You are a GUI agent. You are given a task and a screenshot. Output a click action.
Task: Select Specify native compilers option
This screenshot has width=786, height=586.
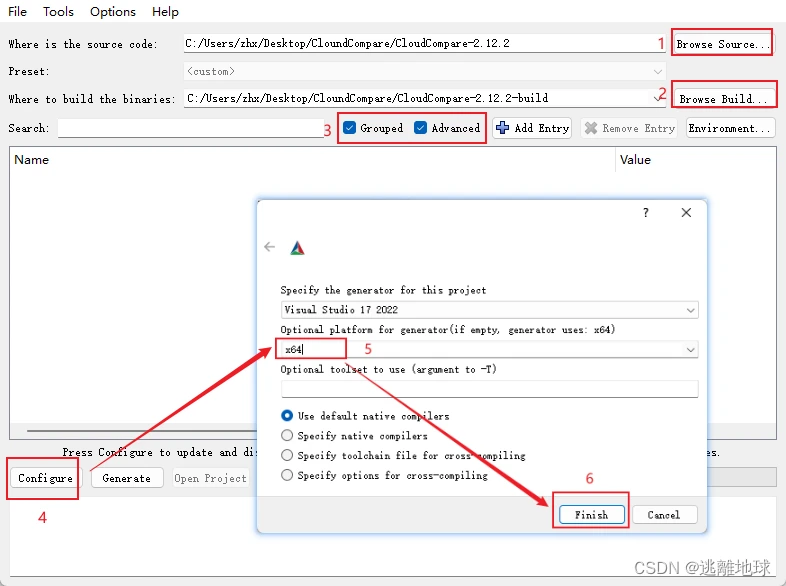(287, 435)
